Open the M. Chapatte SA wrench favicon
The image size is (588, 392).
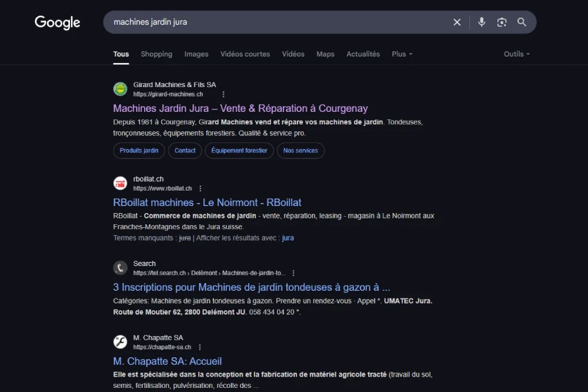coord(121,342)
